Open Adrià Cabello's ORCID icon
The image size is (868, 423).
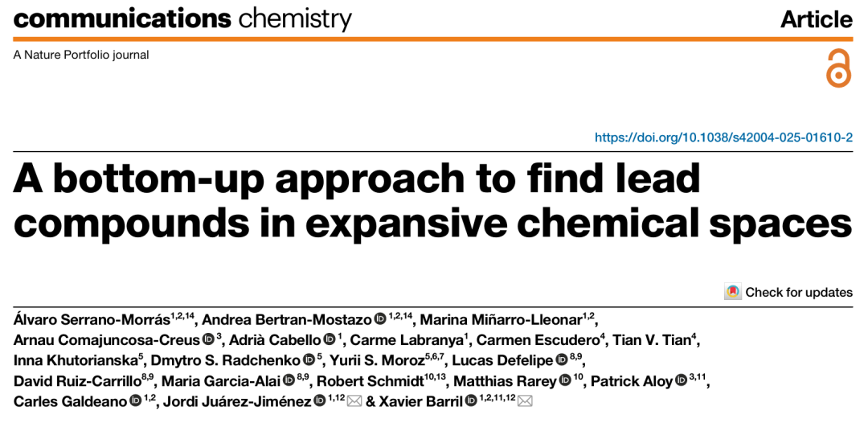coord(329,339)
